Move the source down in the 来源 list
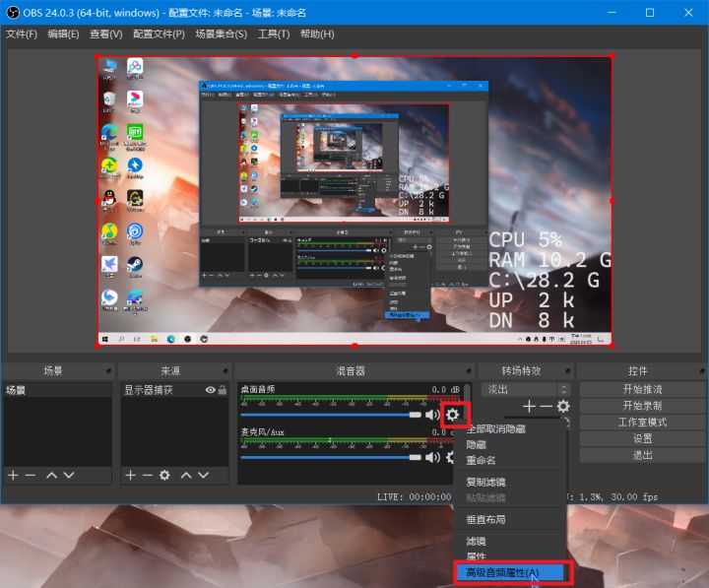Viewport: 709px width, 588px height. click(x=204, y=475)
